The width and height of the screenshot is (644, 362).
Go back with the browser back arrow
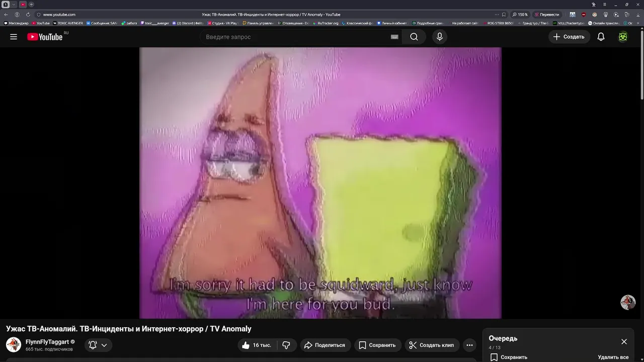6,15
